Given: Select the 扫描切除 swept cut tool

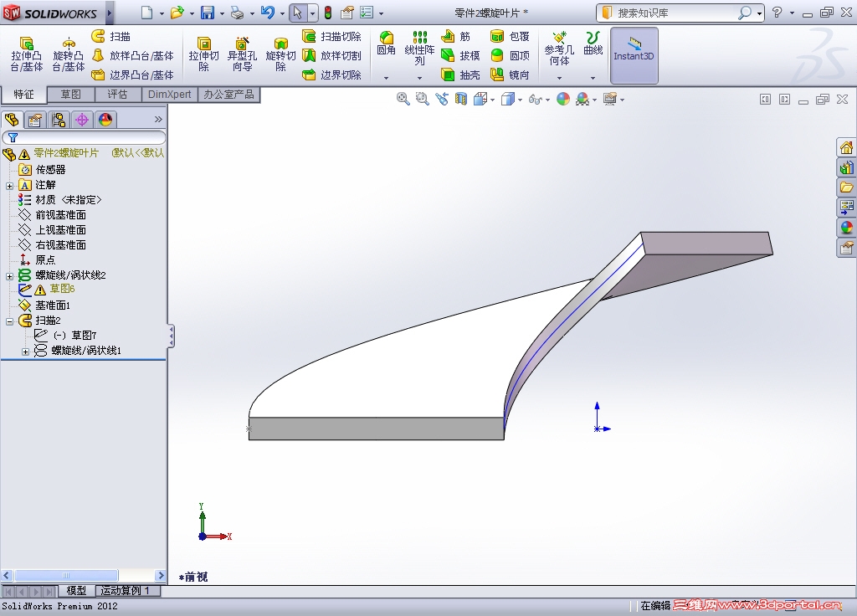Looking at the screenshot, I should [x=331, y=36].
